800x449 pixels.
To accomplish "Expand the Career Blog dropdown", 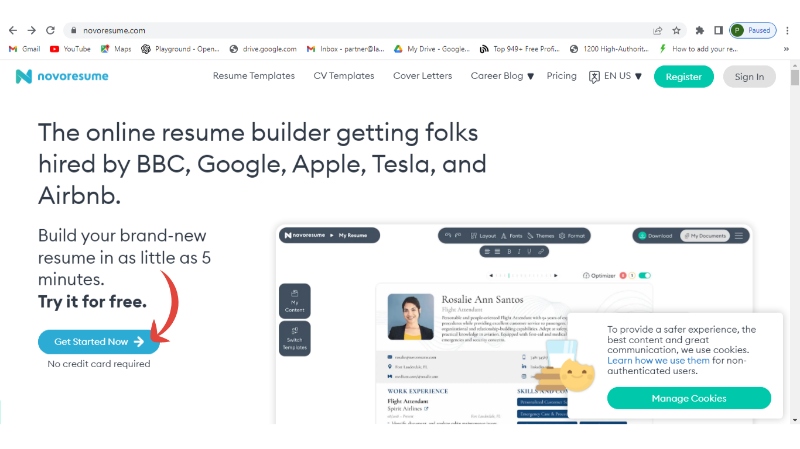I will point(502,76).
